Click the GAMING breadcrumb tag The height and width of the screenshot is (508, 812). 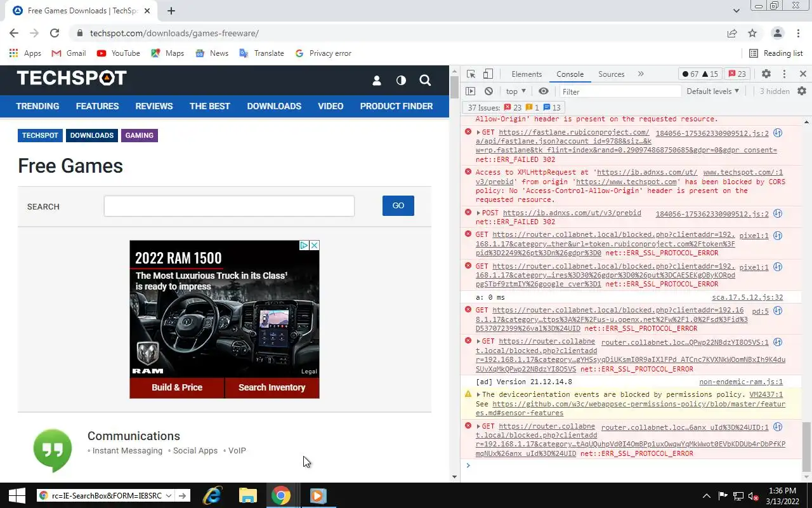tap(140, 135)
